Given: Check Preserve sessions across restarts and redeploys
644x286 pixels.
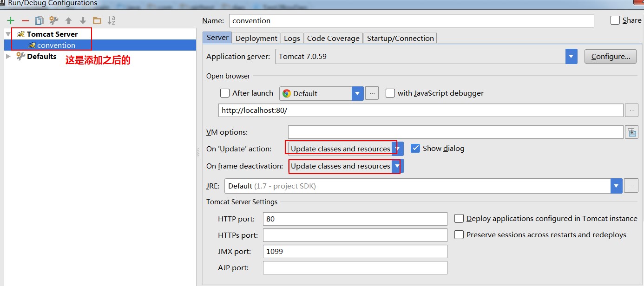Looking at the screenshot, I should [459, 235].
